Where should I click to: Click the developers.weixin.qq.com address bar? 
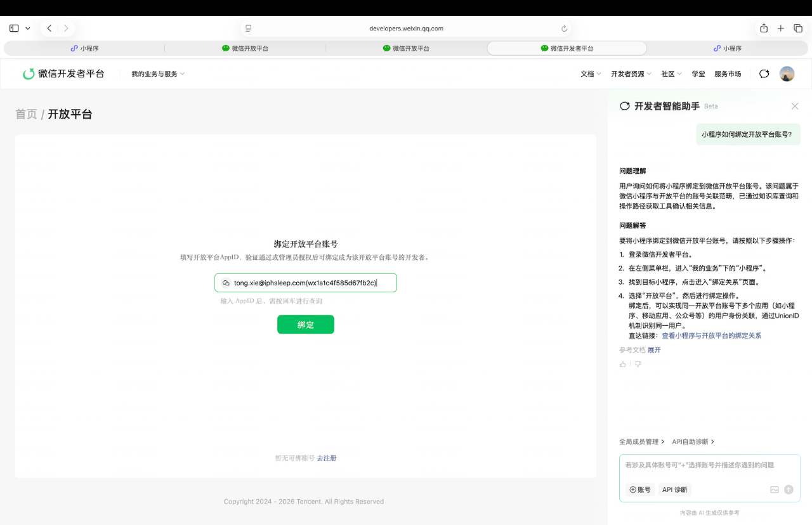(x=406, y=29)
